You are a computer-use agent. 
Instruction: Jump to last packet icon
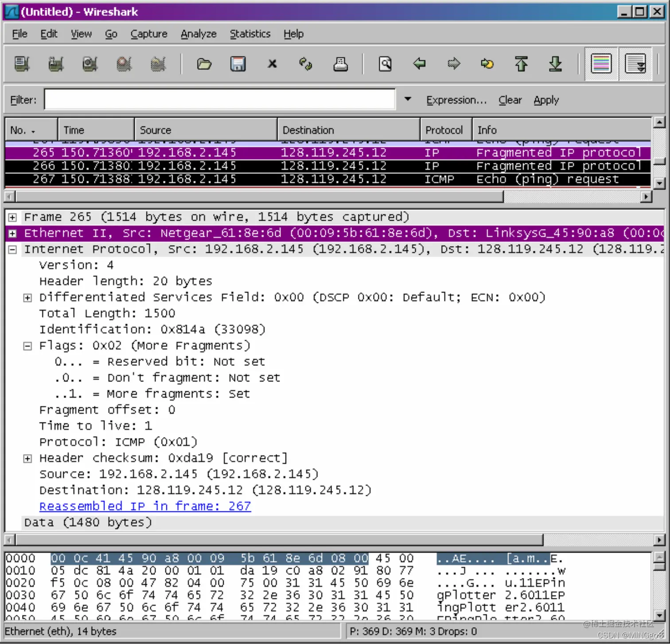[x=555, y=64]
